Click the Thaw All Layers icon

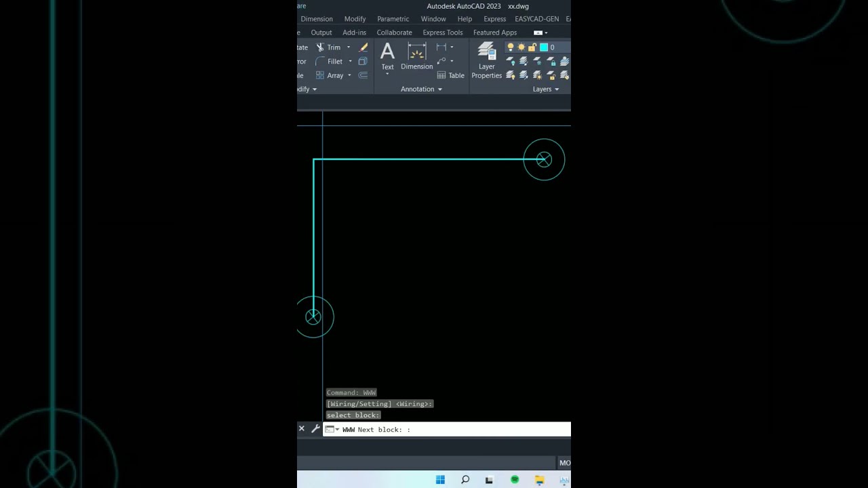537,75
